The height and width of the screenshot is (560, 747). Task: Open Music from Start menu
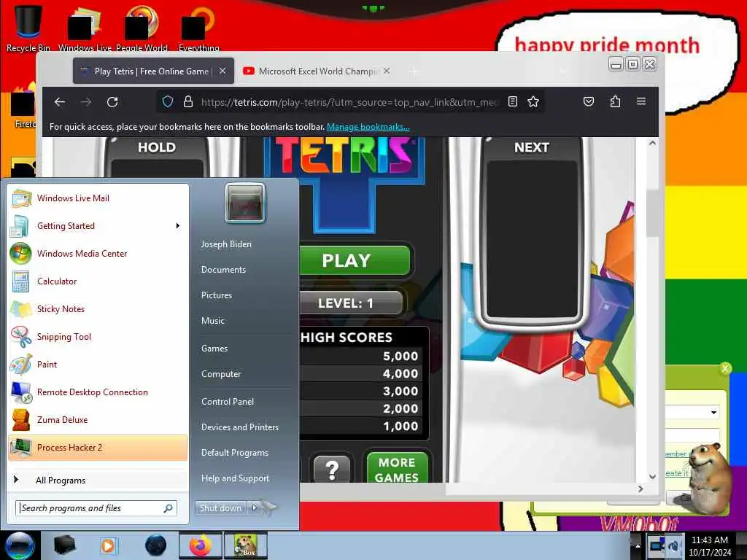[x=213, y=321]
